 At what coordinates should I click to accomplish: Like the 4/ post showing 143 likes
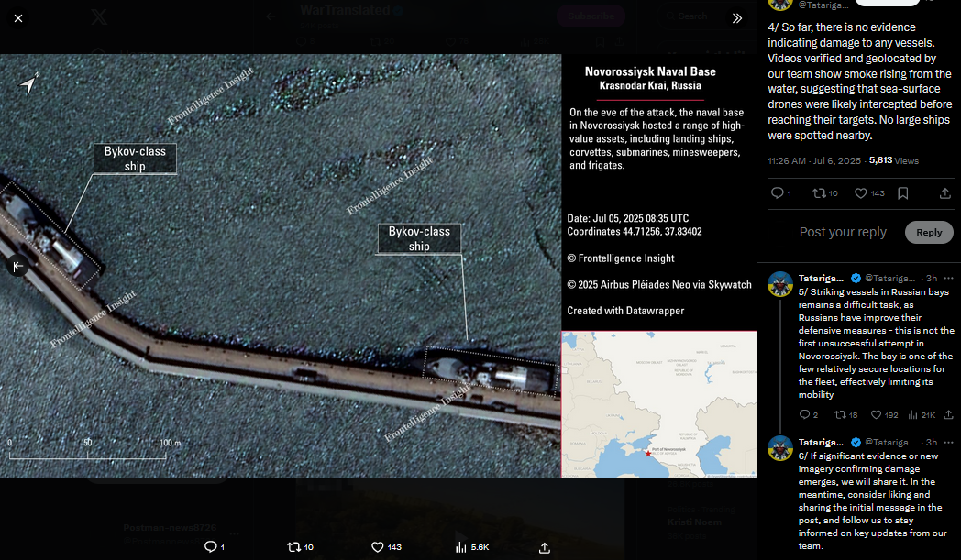861,193
